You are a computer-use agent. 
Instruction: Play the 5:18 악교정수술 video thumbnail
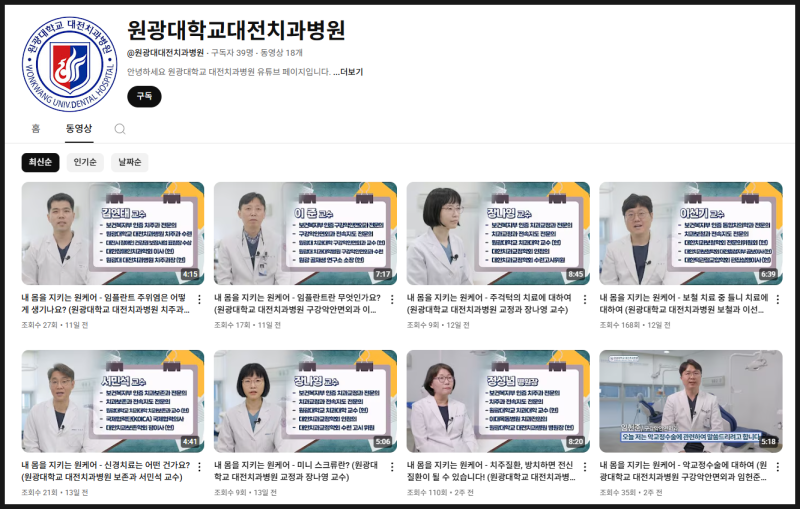click(691, 401)
